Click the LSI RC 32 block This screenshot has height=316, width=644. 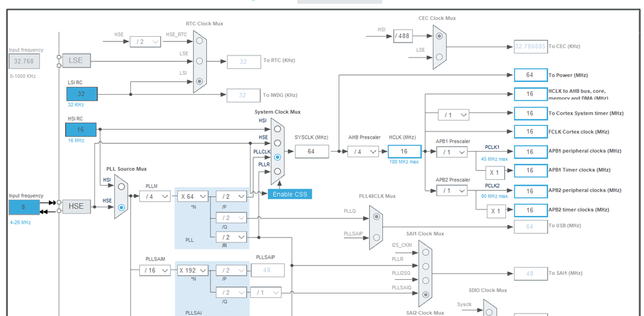pyautogui.click(x=82, y=94)
